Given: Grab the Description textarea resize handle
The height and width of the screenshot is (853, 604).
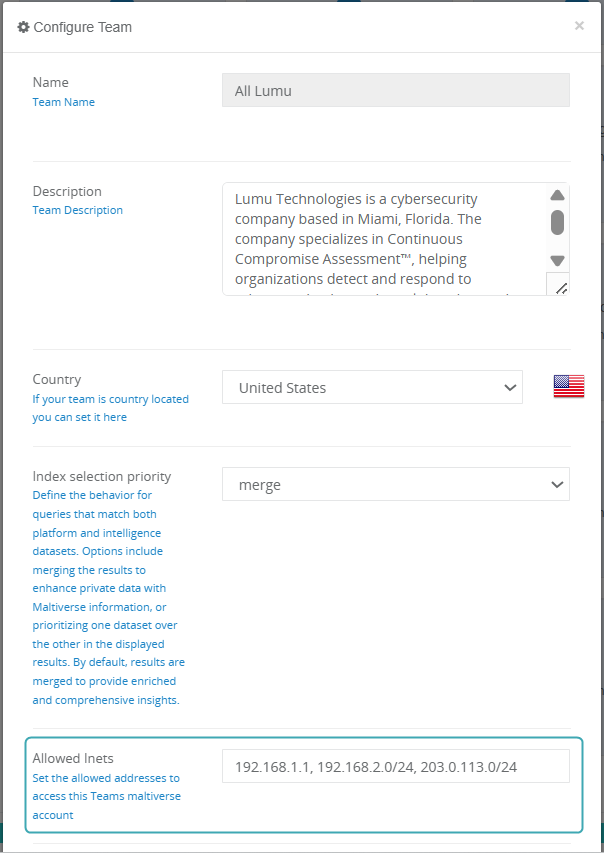Looking at the screenshot, I should pos(560,287).
